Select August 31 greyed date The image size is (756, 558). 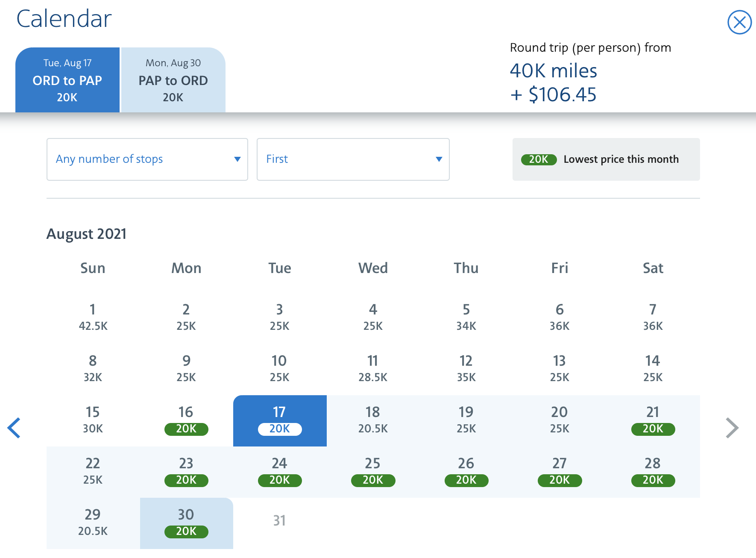click(x=279, y=520)
